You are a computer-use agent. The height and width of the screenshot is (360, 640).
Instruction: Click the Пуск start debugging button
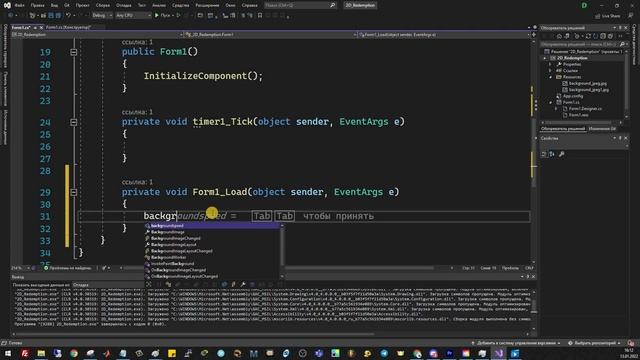162,16
